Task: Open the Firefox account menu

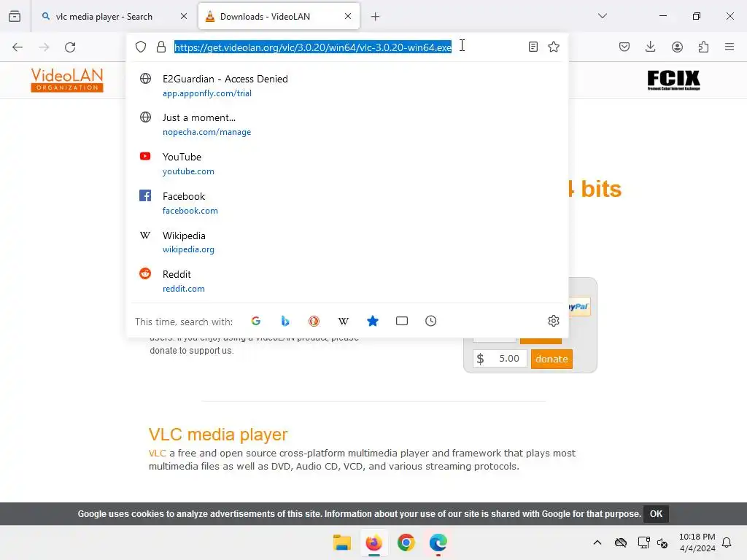Action: 677,47
